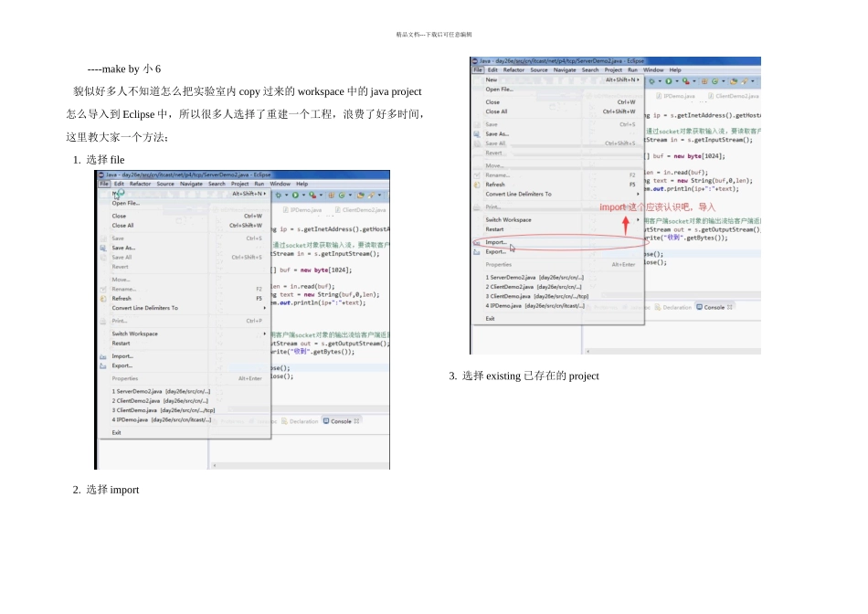Open Run icon dropdown arrow in the red-annotated screenshot
The height and width of the screenshot is (614, 868).
676,81
